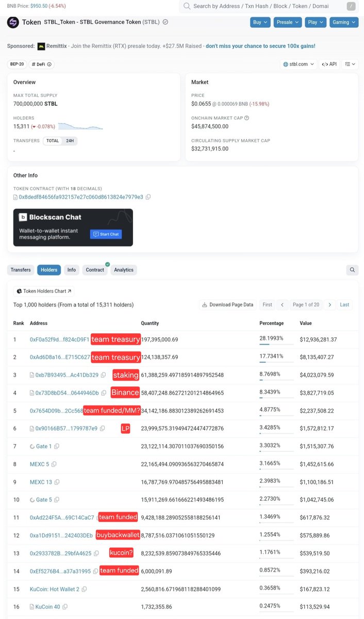Copy the KuCoin 40 holder address
Image resolution: width=364 pixels, height=619 pixels.
(64, 607)
